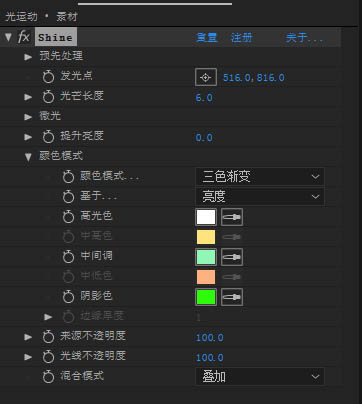This screenshot has height=404, width=362.
Task: Click the 光运动 • 素材 panel header
Action: pos(41,17)
